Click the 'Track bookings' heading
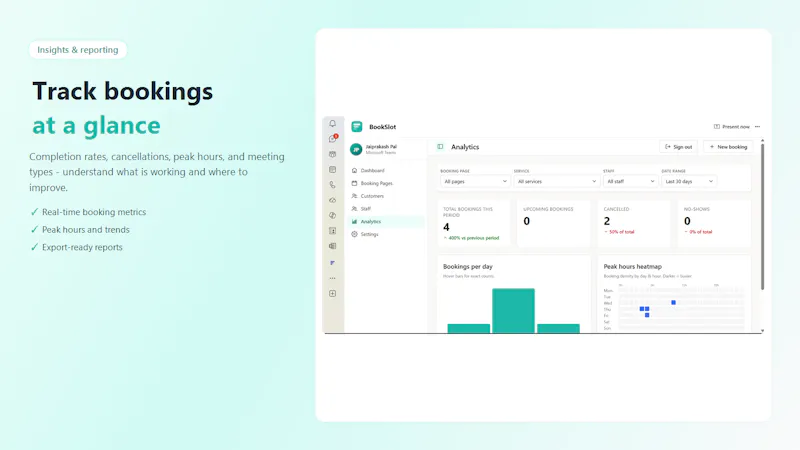800x450 pixels. tap(122, 91)
